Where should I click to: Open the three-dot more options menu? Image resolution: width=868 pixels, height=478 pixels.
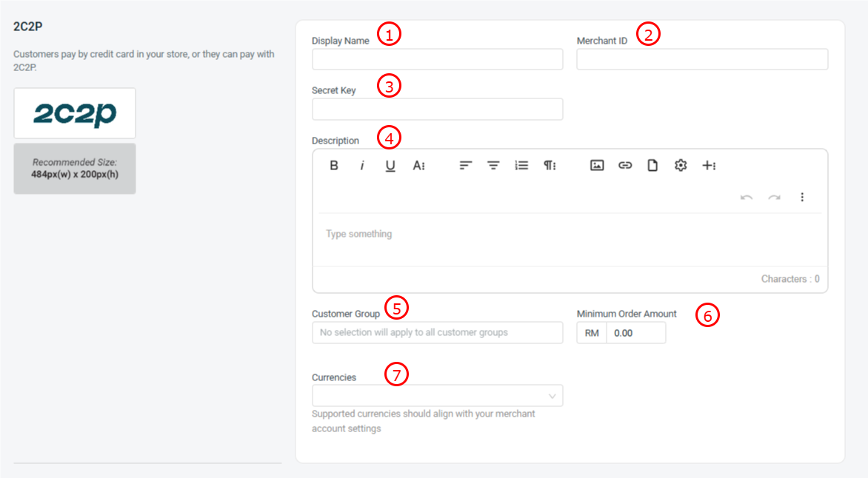pos(802,197)
